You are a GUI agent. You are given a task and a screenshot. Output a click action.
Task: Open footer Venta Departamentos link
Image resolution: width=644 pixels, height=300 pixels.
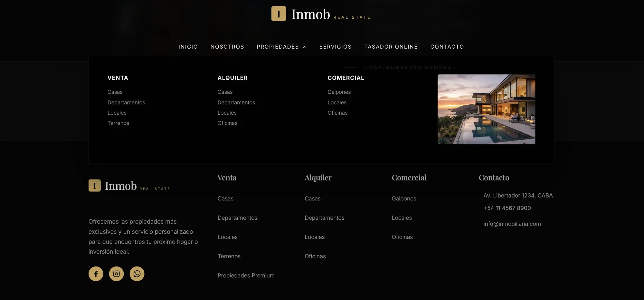237,218
